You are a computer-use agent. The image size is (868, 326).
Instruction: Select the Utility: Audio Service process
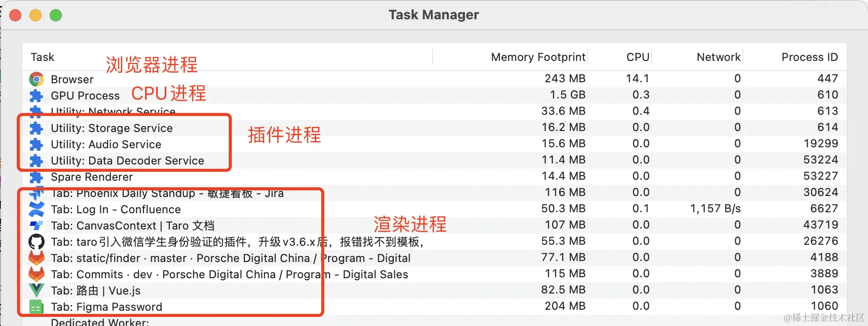[x=106, y=144]
